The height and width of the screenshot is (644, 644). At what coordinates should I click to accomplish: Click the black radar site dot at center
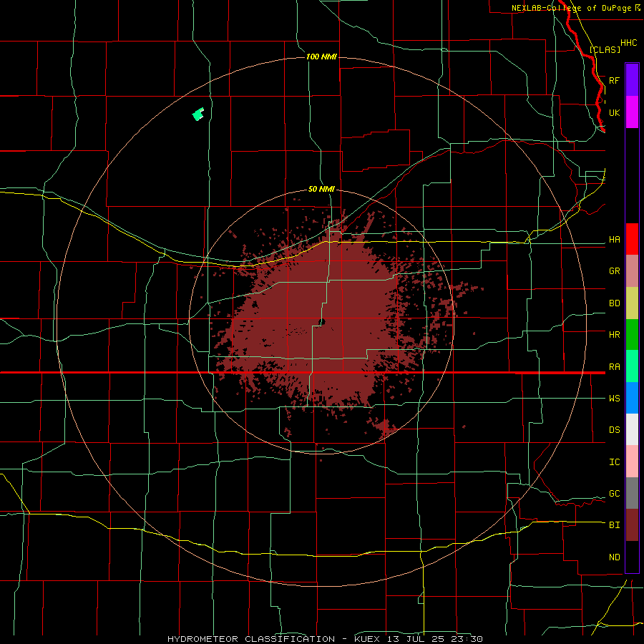[x=322, y=323]
